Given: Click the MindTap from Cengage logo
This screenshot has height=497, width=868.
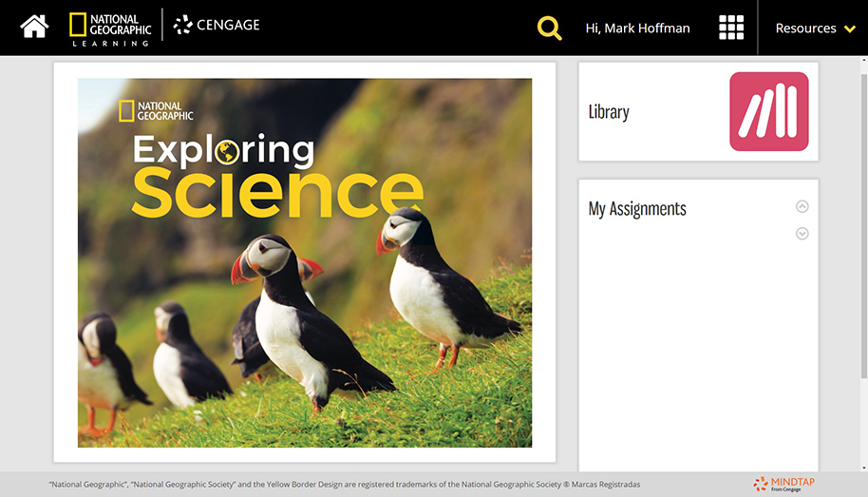Looking at the screenshot, I should pyautogui.click(x=783, y=484).
